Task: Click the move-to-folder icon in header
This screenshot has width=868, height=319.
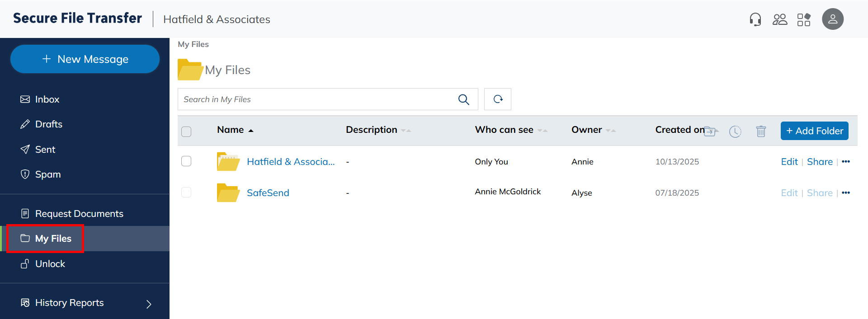Action: click(710, 131)
